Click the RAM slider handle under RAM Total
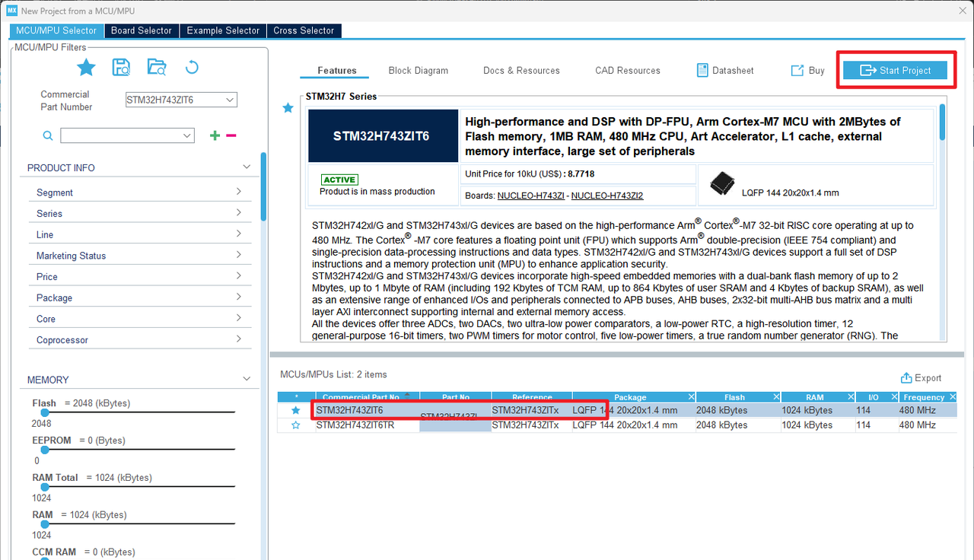 click(45, 523)
